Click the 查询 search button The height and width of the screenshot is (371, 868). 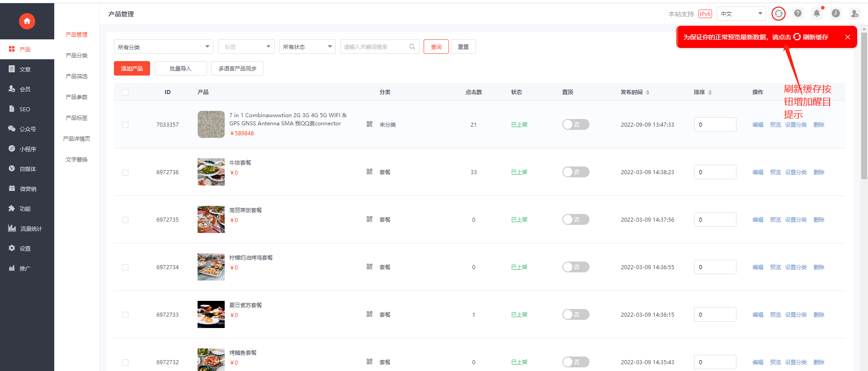[436, 47]
